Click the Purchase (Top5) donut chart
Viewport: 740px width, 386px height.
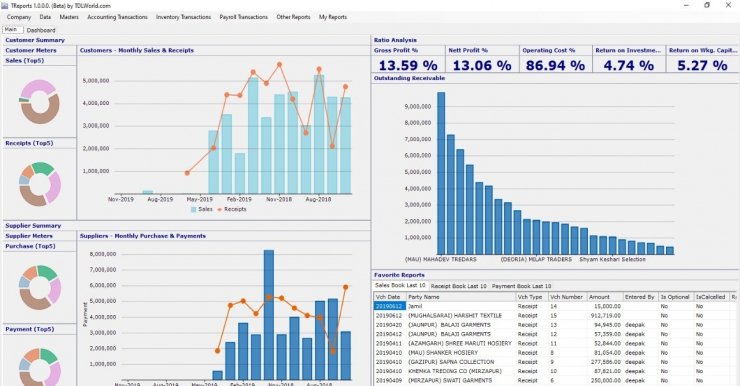click(x=40, y=287)
